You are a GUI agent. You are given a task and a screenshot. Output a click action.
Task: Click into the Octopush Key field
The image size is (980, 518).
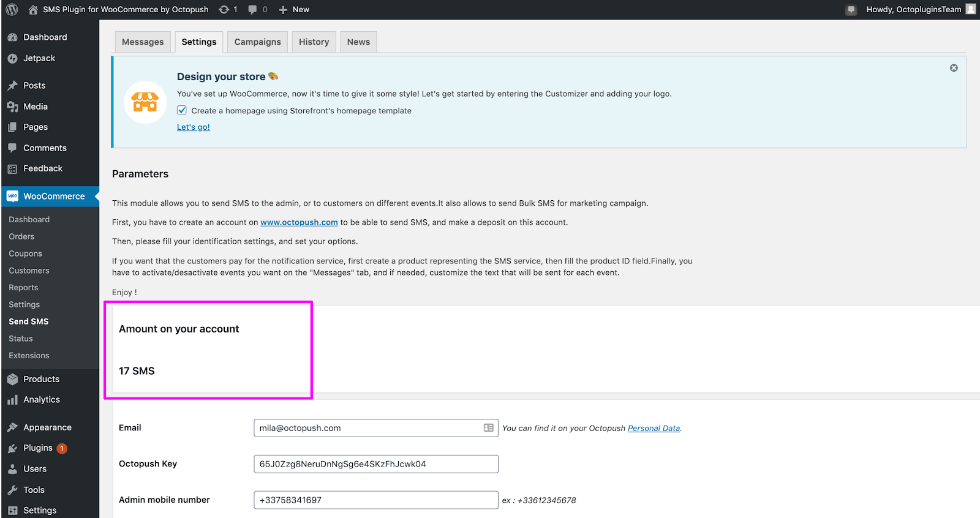click(x=376, y=464)
